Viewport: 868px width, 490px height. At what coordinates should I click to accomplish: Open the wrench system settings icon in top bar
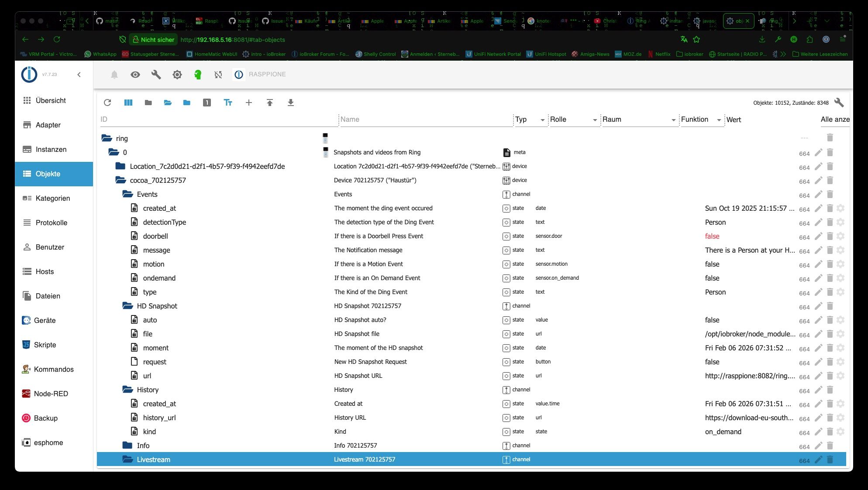tap(156, 75)
